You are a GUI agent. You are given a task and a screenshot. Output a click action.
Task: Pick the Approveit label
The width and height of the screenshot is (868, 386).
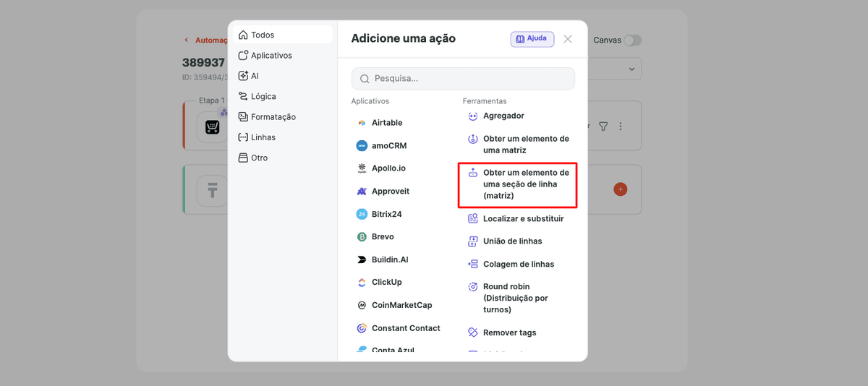(391, 191)
